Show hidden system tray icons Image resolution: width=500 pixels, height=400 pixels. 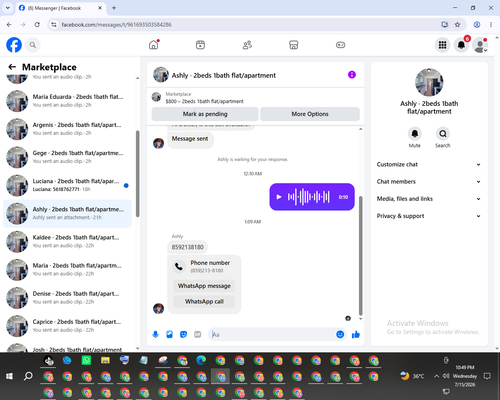[436, 376]
